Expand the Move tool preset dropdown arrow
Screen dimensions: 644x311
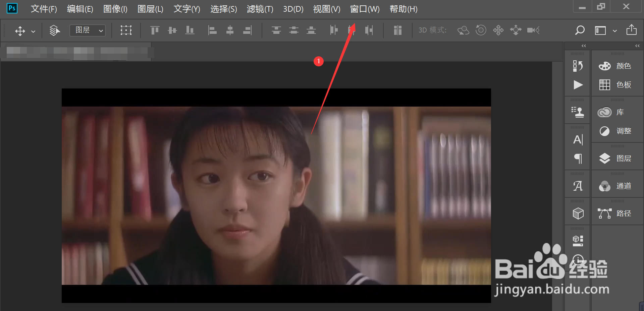pos(33,32)
